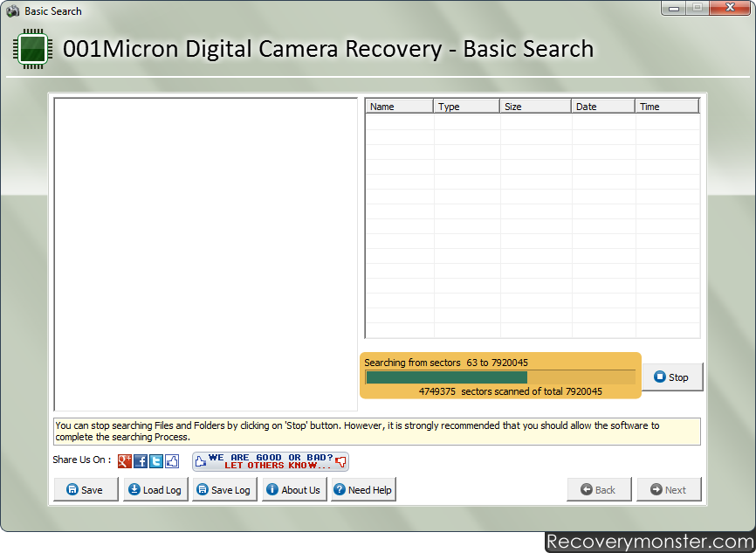
Task: Click the Basic Search title bar camera icon
Action: 13,11
